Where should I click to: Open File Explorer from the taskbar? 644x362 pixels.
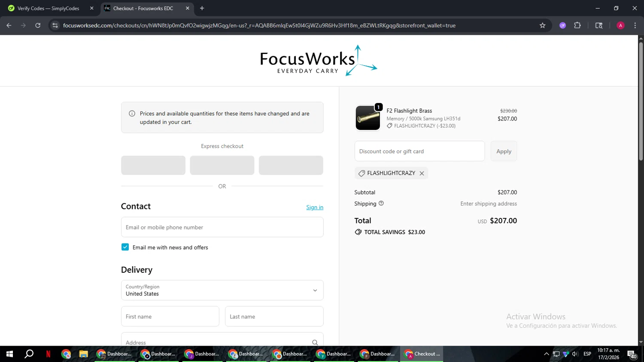(x=83, y=354)
